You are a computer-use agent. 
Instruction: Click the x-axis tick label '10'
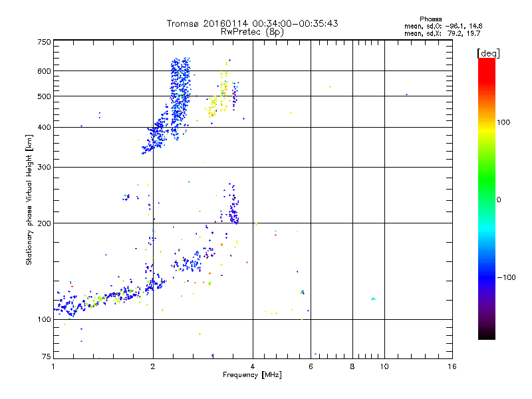pyautogui.click(x=384, y=366)
